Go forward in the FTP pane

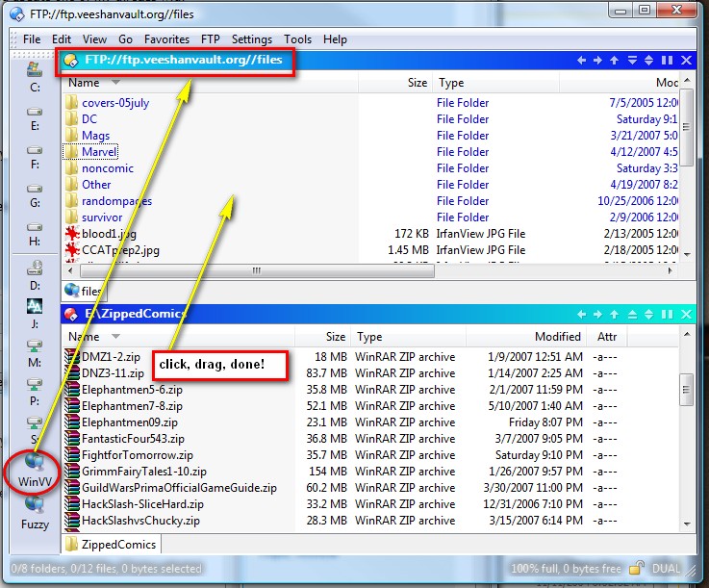[x=597, y=61]
